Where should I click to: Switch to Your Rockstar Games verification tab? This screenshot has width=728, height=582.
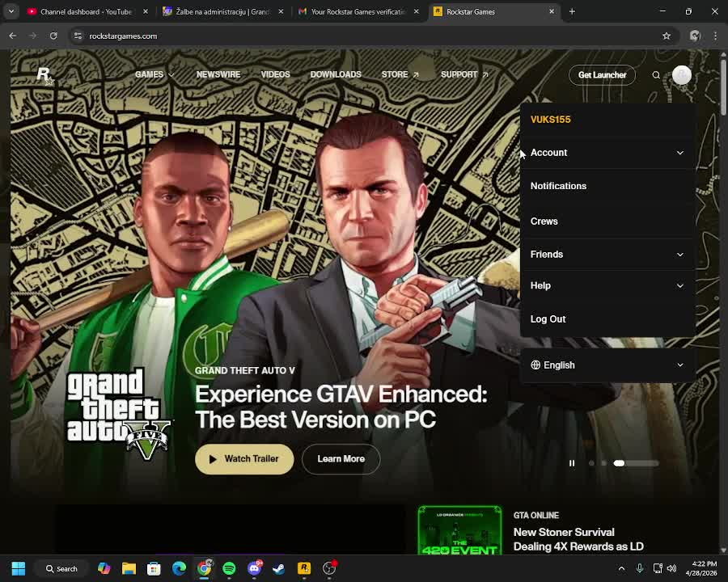click(x=358, y=11)
